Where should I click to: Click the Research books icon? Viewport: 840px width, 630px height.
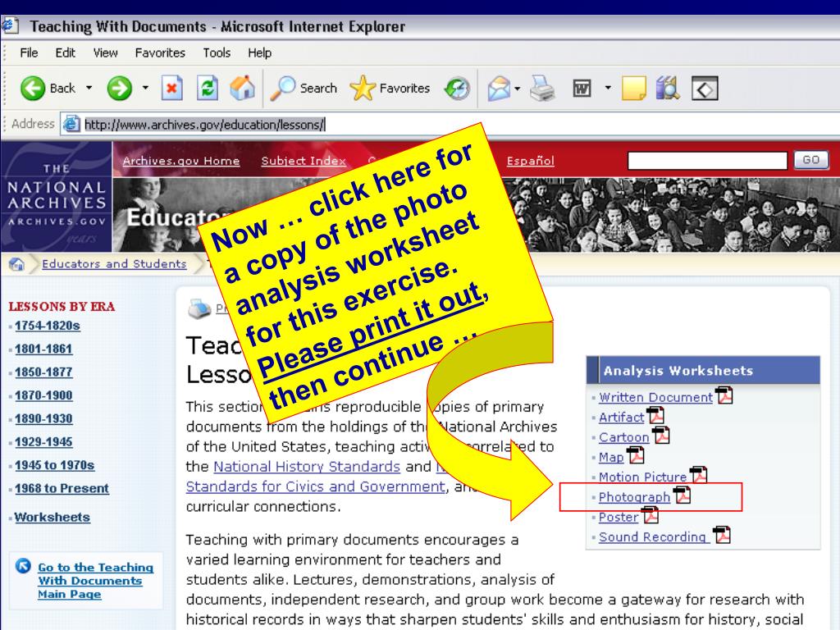668,89
